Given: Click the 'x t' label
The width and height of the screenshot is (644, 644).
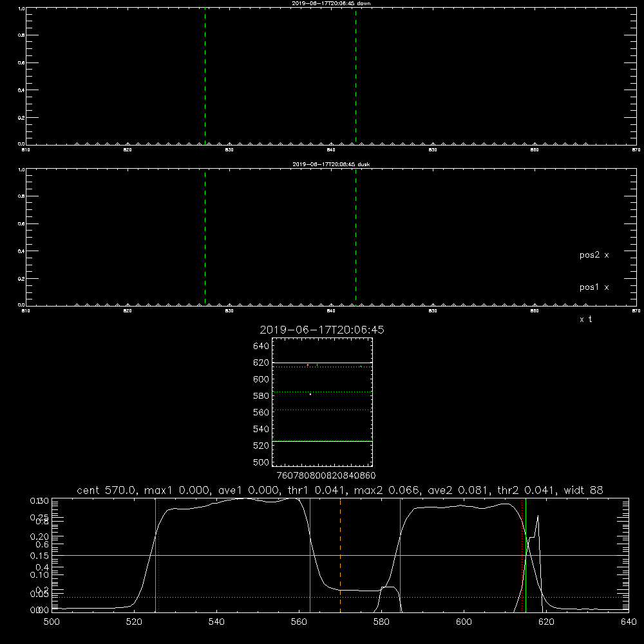Looking at the screenshot, I should (585, 319).
